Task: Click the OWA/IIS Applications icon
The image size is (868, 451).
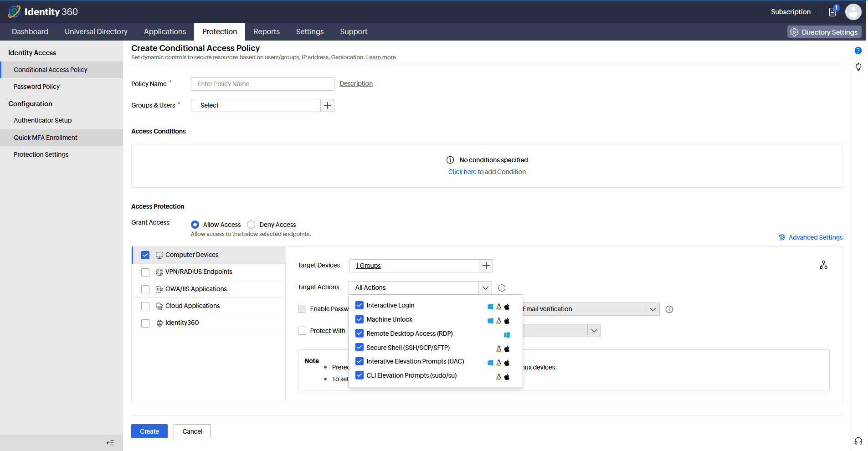Action: [x=159, y=289]
